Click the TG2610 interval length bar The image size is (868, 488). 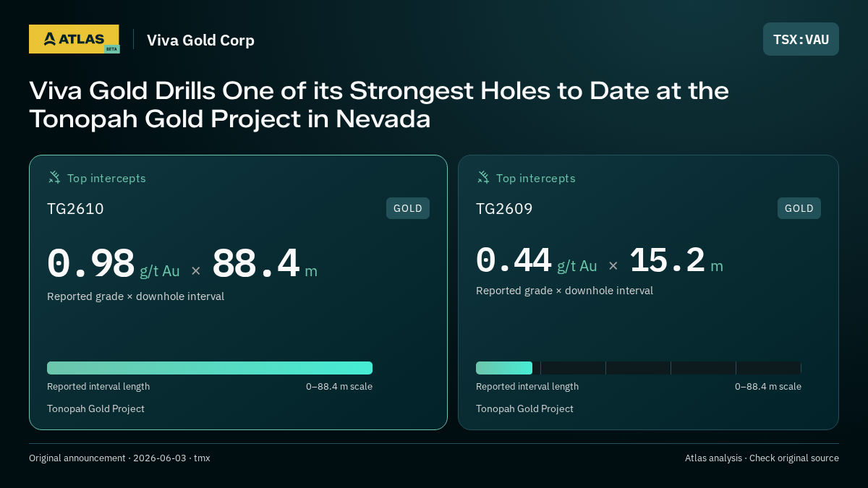pyautogui.click(x=210, y=368)
